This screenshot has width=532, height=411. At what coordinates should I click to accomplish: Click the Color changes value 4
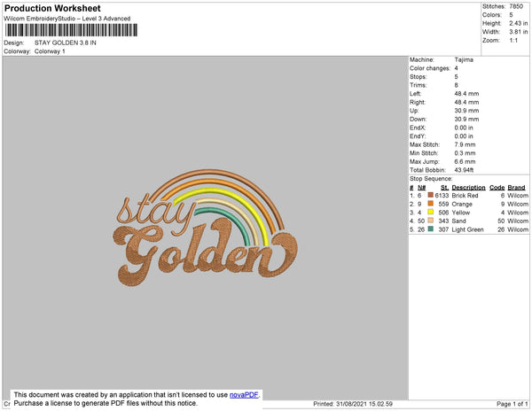457,68
